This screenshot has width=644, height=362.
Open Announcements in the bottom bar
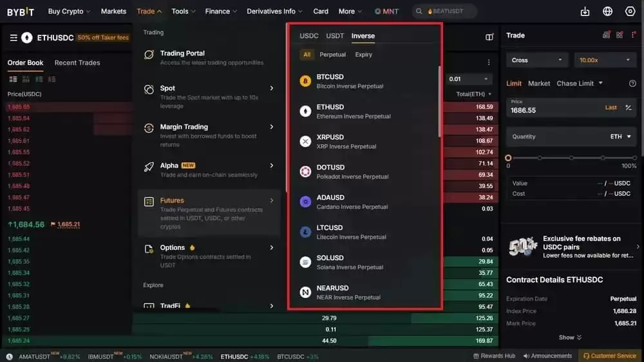tap(547, 356)
